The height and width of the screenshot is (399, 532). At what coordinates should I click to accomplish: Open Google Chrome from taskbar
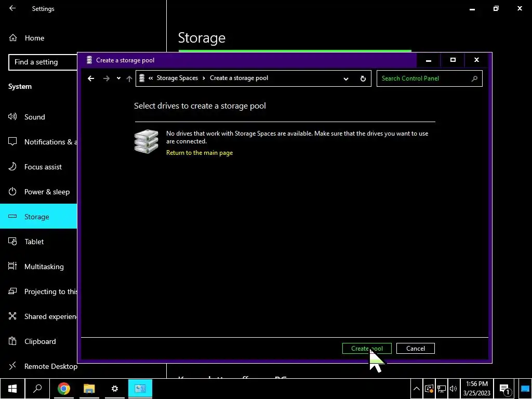pos(63,389)
